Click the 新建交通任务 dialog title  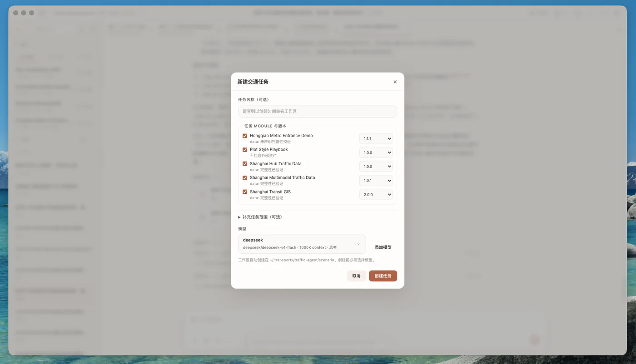point(253,82)
